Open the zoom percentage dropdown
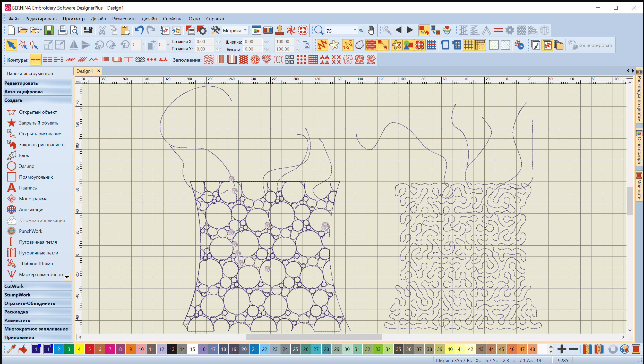 coord(355,30)
